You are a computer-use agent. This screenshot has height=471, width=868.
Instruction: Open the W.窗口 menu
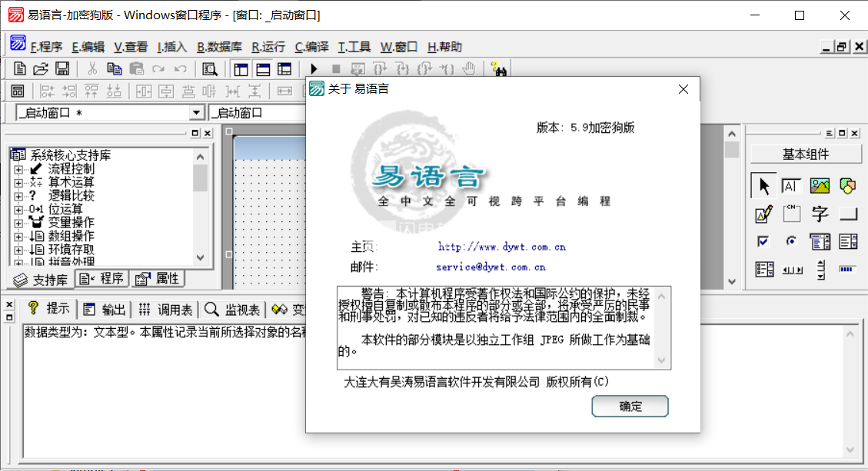tap(398, 48)
